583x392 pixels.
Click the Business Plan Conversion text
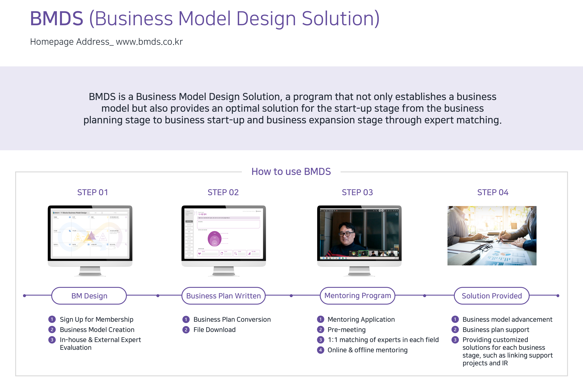[x=232, y=319]
